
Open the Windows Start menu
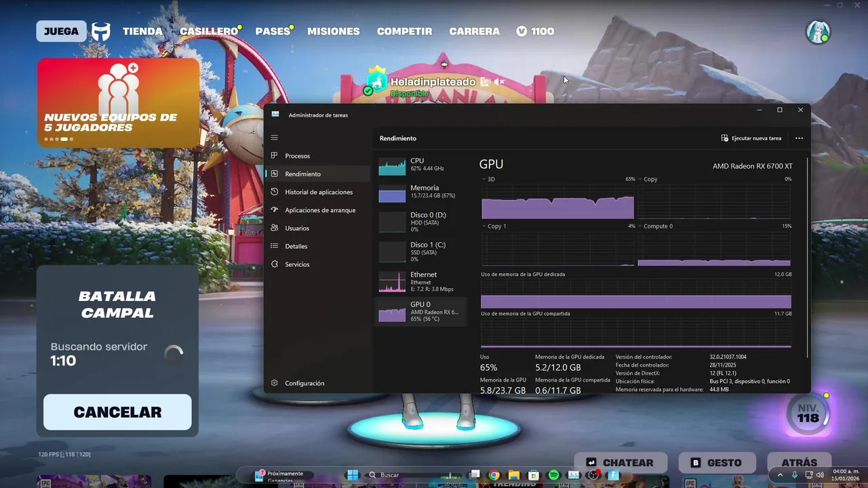pyautogui.click(x=353, y=475)
